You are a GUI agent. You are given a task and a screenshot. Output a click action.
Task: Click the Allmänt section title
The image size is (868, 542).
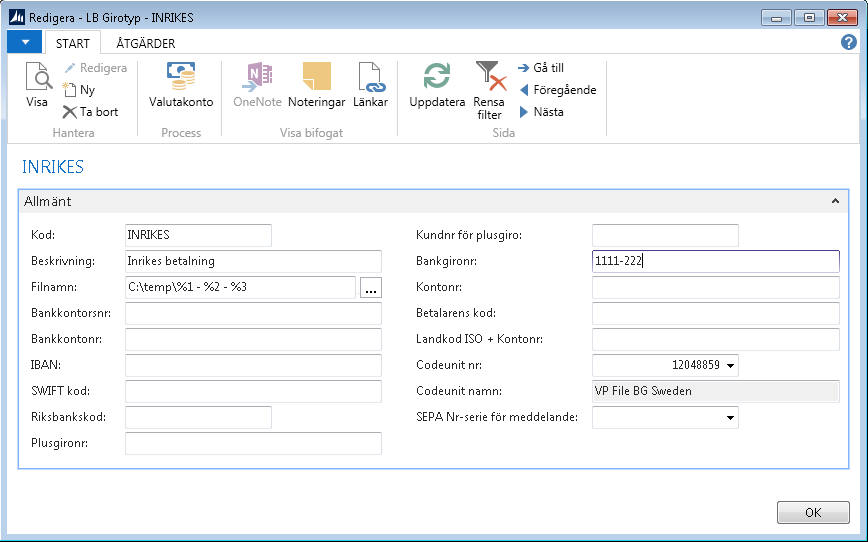[48, 202]
